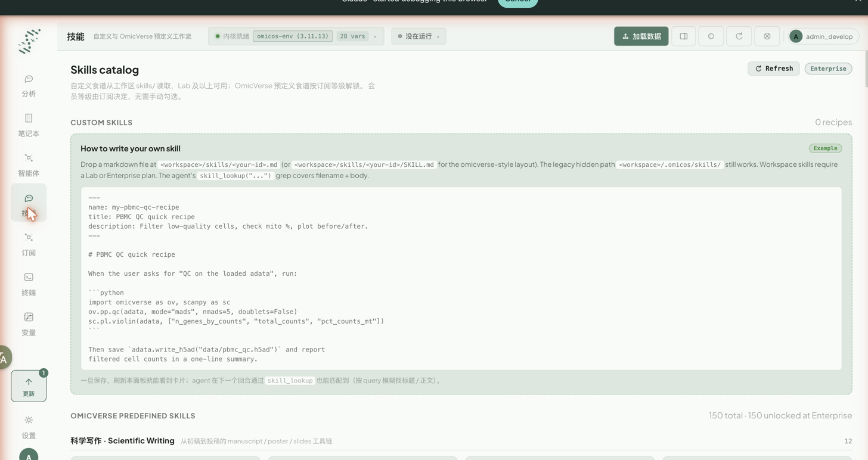This screenshot has width=868, height=460.
Task: Click the omicos-env (3.11.13) environment badge
Action: pyautogui.click(x=293, y=36)
